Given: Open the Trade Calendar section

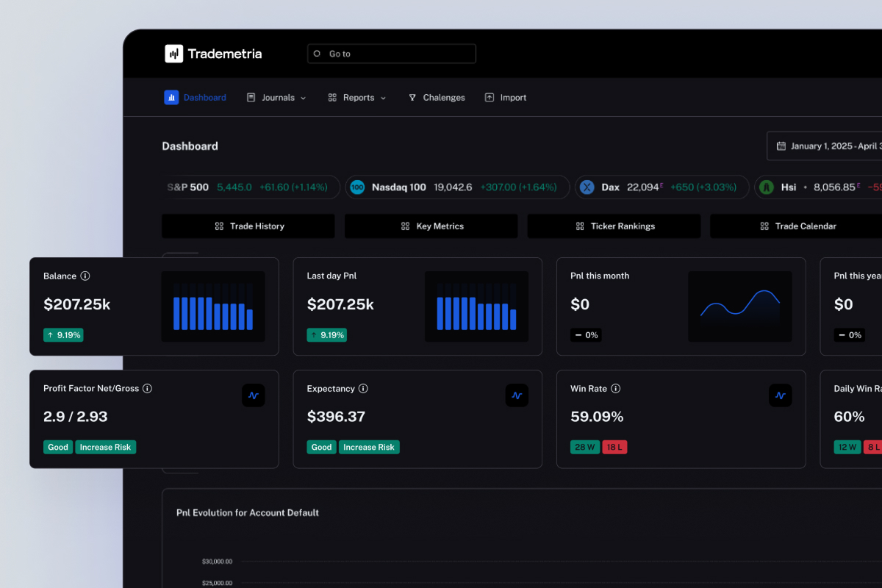Looking at the screenshot, I should [x=796, y=226].
